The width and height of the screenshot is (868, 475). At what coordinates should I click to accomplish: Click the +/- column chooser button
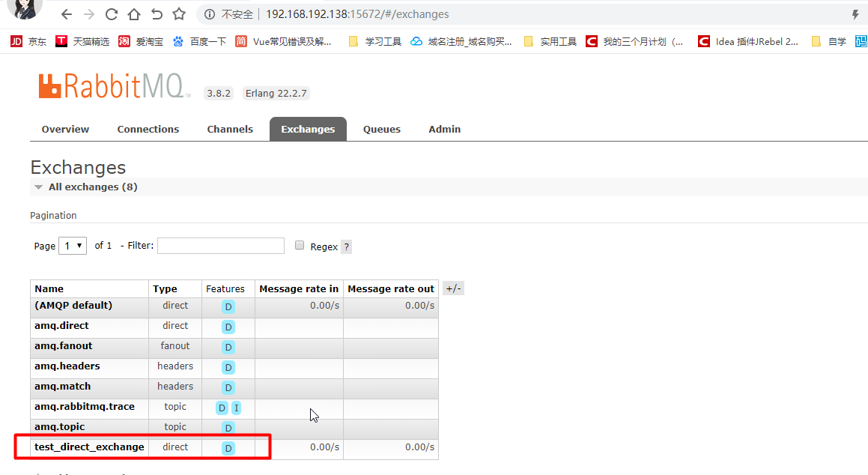point(453,288)
